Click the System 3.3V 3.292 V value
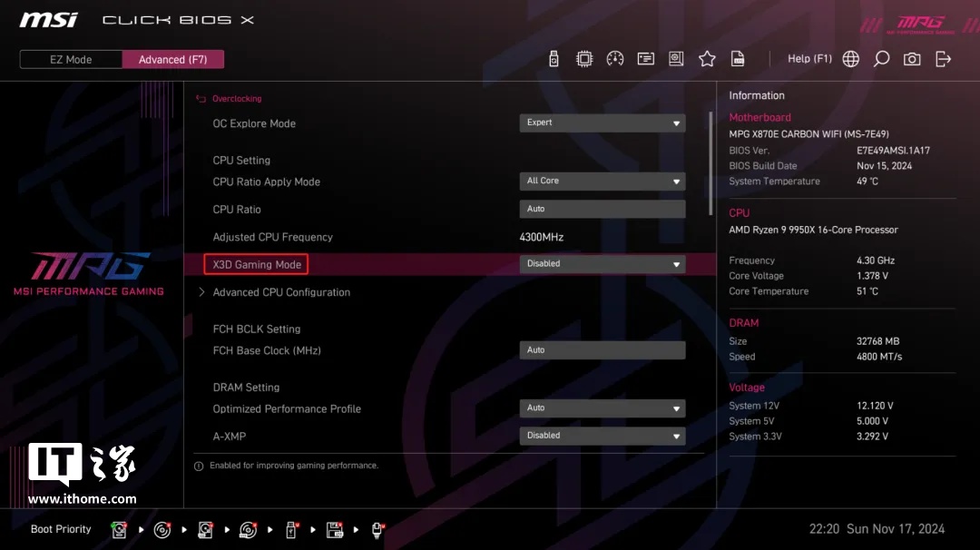The width and height of the screenshot is (980, 550). (x=872, y=437)
